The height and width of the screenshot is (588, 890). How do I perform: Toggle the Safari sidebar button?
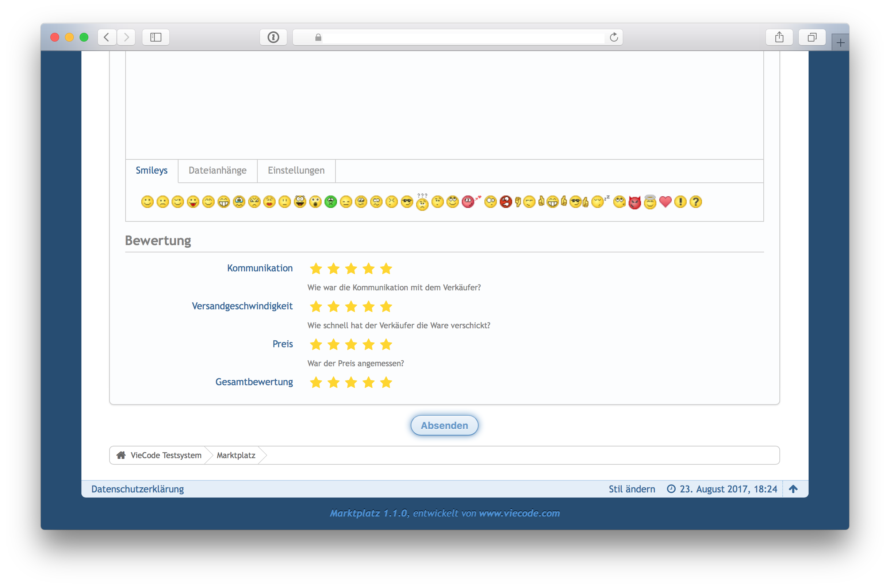156,37
